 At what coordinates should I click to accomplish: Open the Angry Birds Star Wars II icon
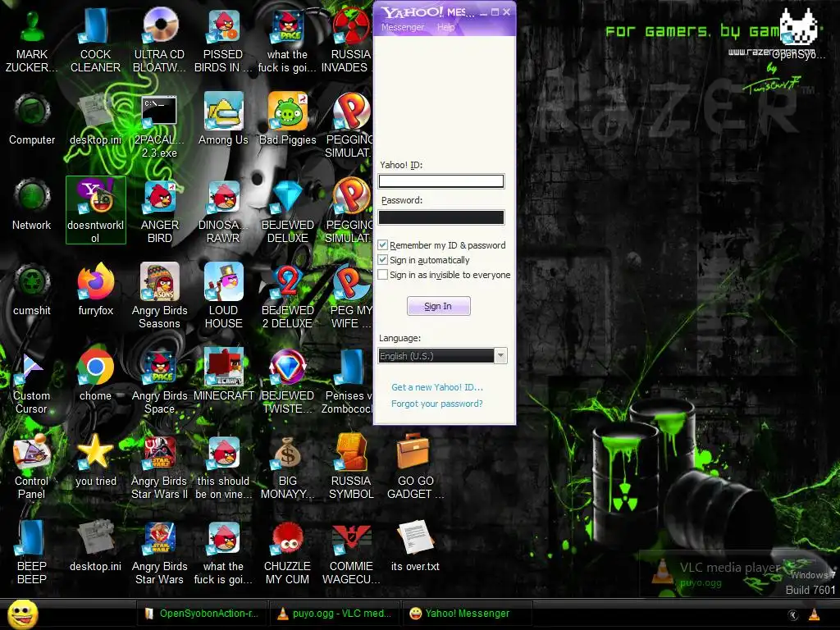[160, 453]
